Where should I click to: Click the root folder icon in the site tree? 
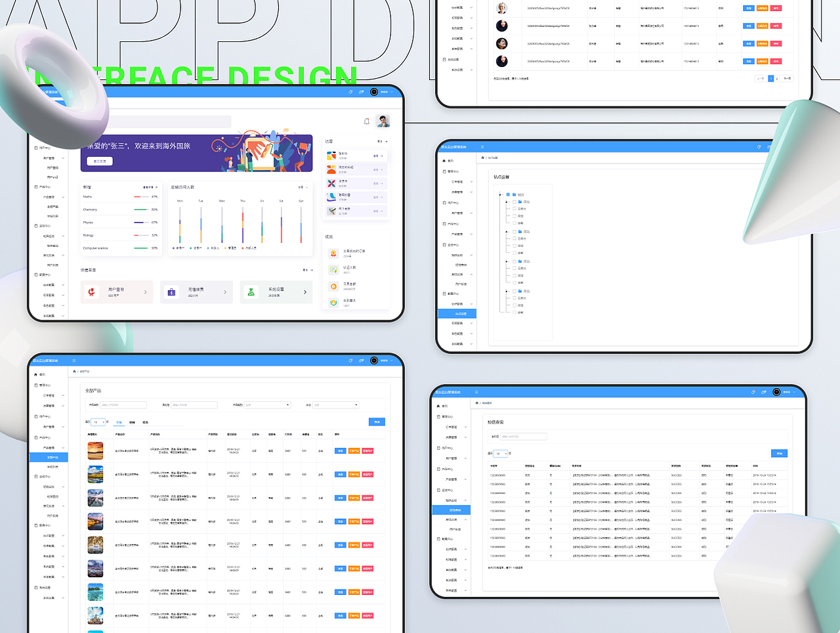tap(514, 194)
